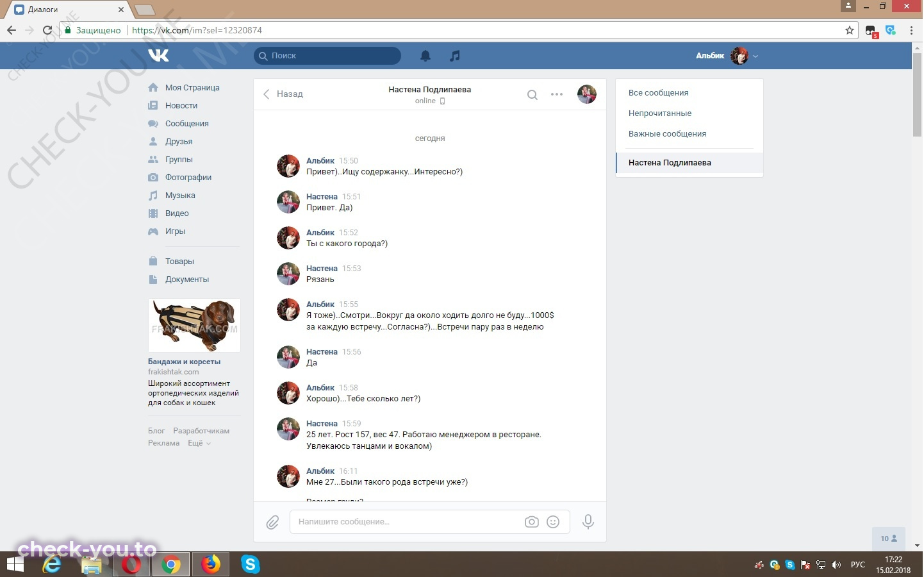
Task: Open Opera from the taskbar
Action: click(131, 565)
